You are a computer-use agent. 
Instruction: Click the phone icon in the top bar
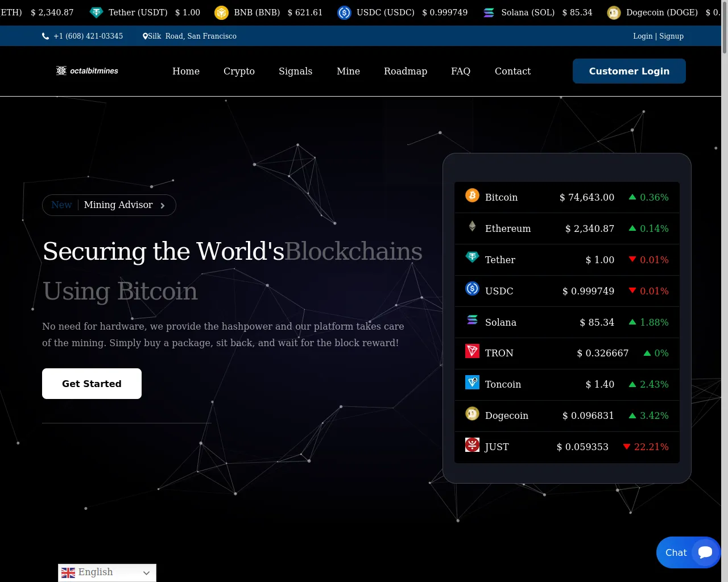(x=45, y=36)
